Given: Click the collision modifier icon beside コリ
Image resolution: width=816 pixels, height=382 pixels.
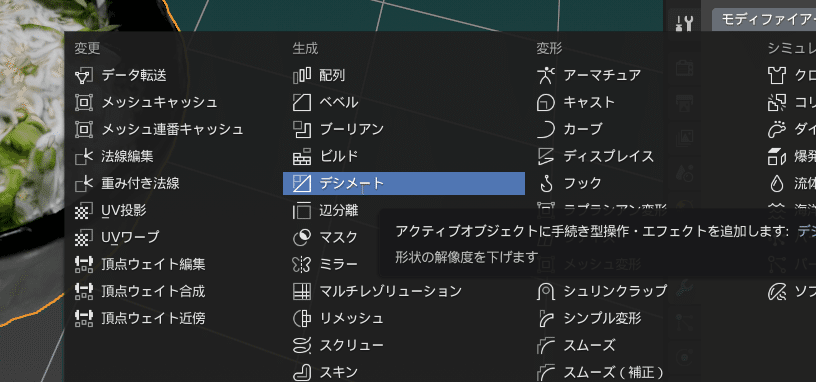Looking at the screenshot, I should coord(777,103).
